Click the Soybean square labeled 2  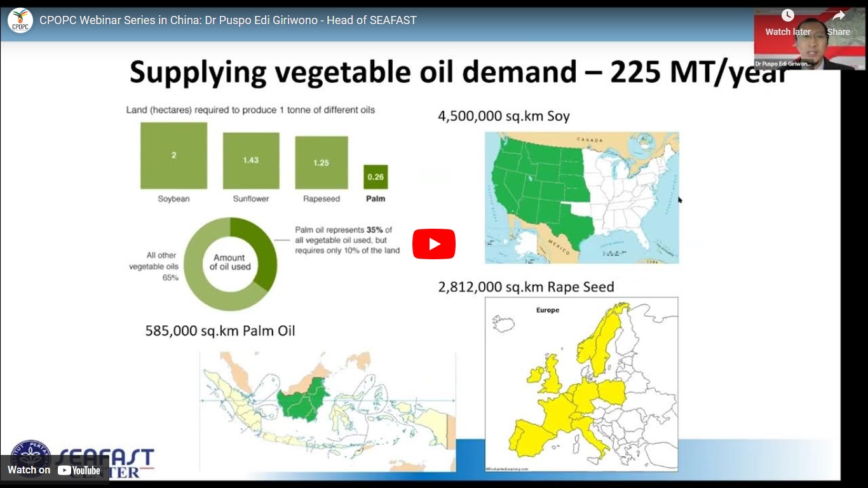[173, 156]
